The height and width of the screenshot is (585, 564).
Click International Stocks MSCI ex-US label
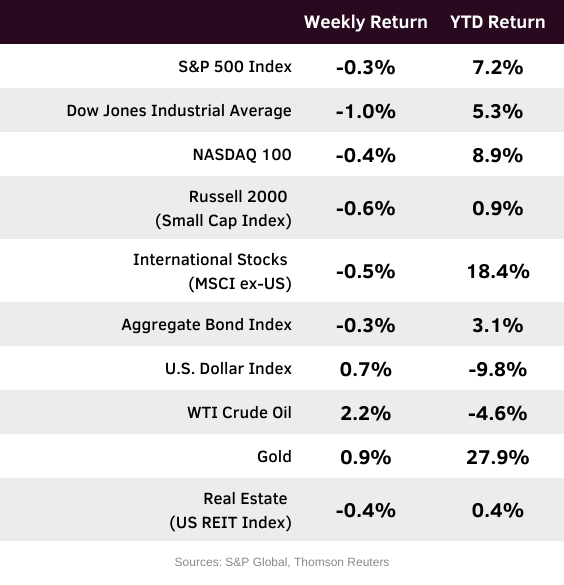point(212,272)
